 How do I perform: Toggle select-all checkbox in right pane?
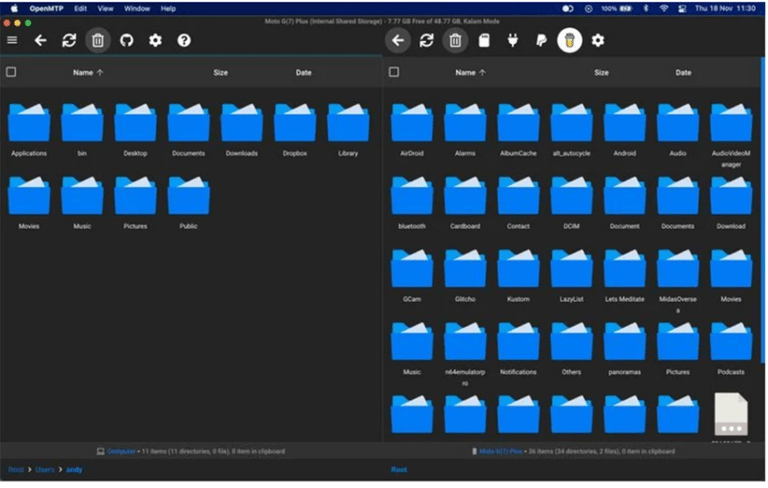[394, 72]
